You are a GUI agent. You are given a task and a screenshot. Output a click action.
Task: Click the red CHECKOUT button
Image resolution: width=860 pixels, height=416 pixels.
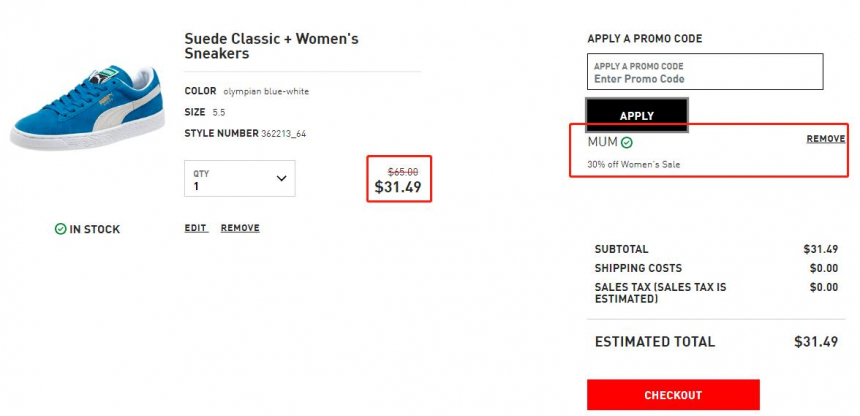[673, 395]
